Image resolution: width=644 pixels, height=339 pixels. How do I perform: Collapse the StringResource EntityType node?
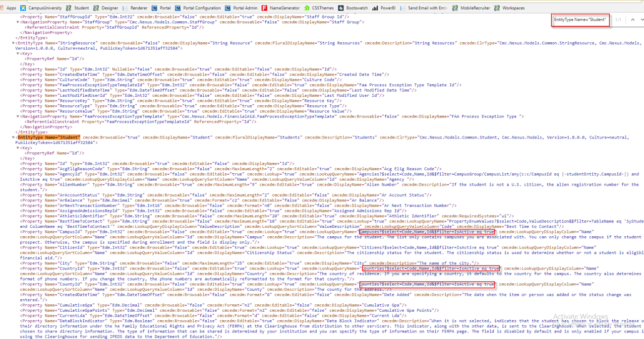(13, 43)
